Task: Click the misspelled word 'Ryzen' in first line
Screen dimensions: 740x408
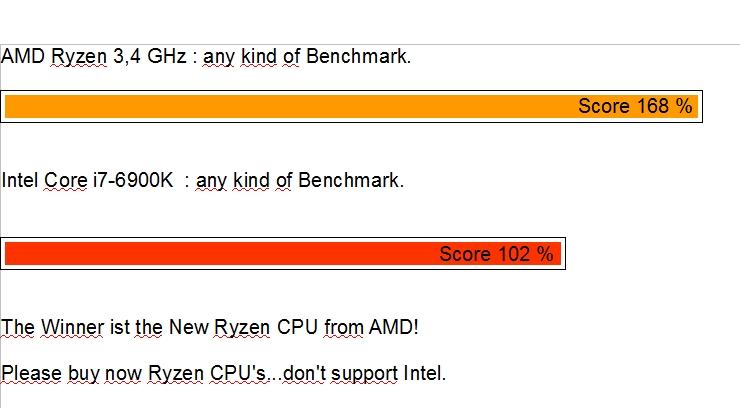Action: pos(79,58)
